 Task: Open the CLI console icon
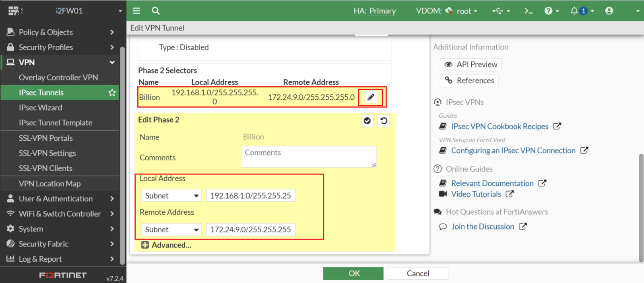pos(528,11)
